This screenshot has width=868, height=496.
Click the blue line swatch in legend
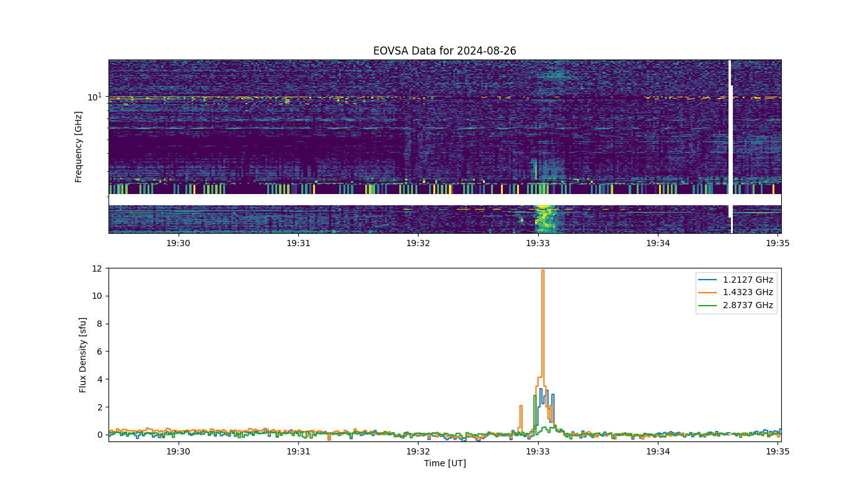tap(707, 280)
